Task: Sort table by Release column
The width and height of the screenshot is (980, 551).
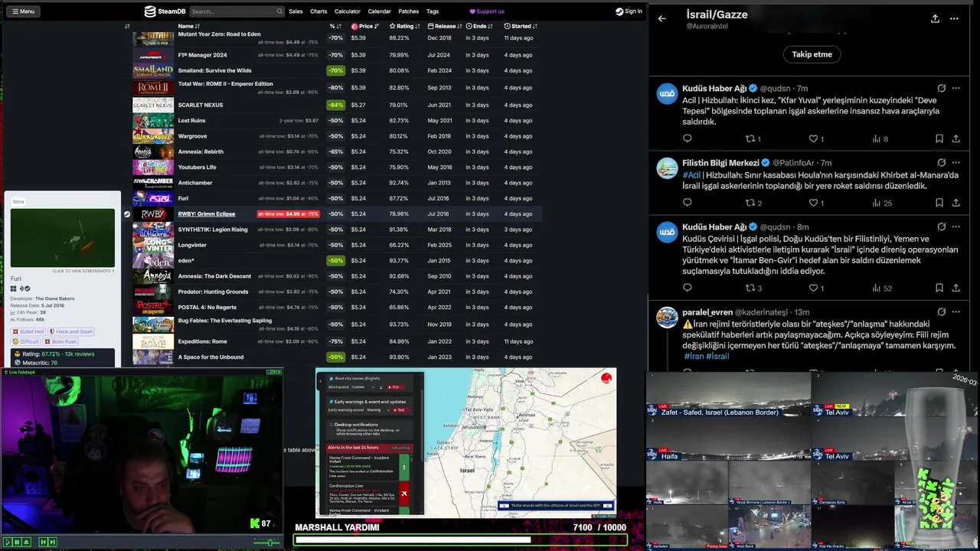Action: (x=445, y=26)
